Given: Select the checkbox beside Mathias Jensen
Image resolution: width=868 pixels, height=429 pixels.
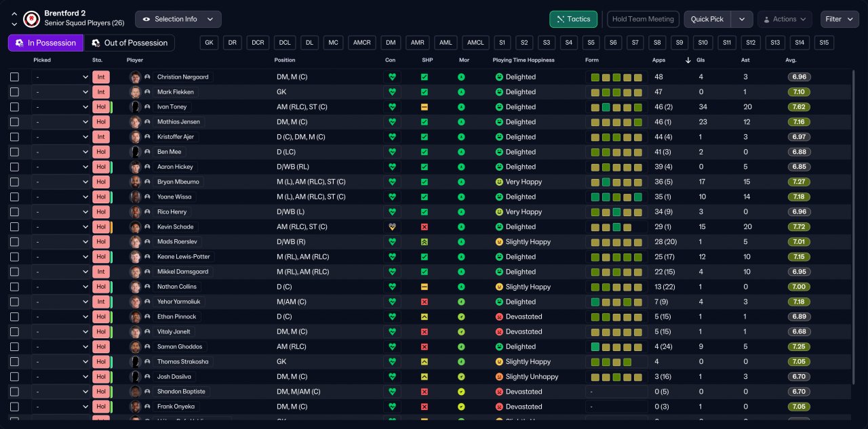Looking at the screenshot, I should pos(15,122).
